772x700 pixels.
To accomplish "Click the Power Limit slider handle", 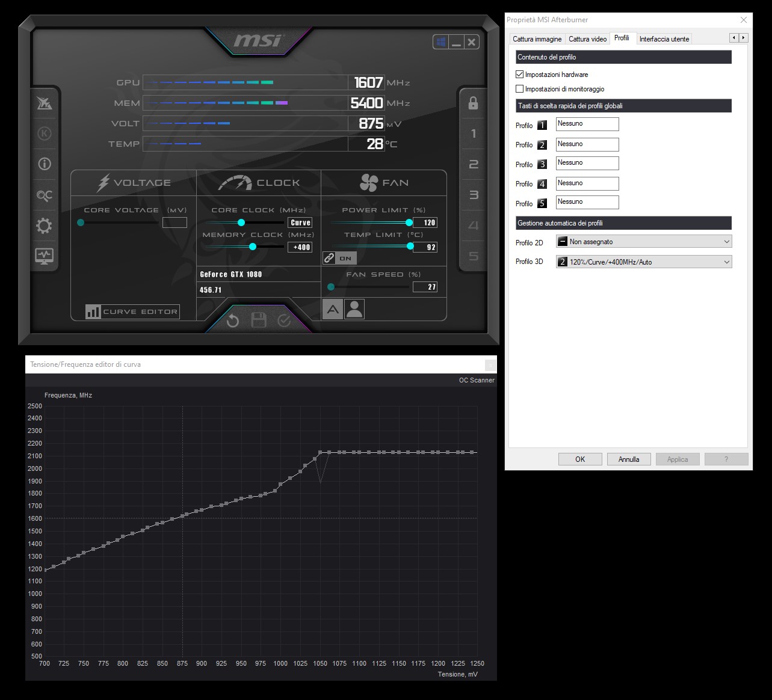I will click(409, 223).
